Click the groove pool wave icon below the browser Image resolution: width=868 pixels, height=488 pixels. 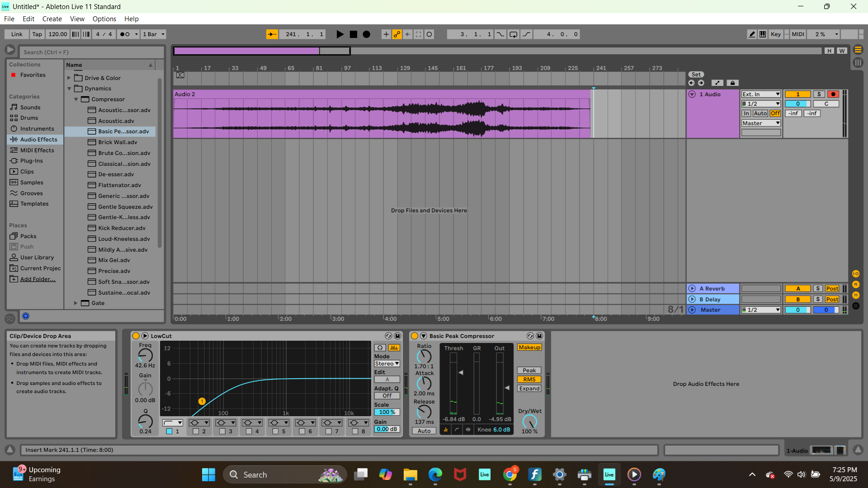click(x=10, y=319)
